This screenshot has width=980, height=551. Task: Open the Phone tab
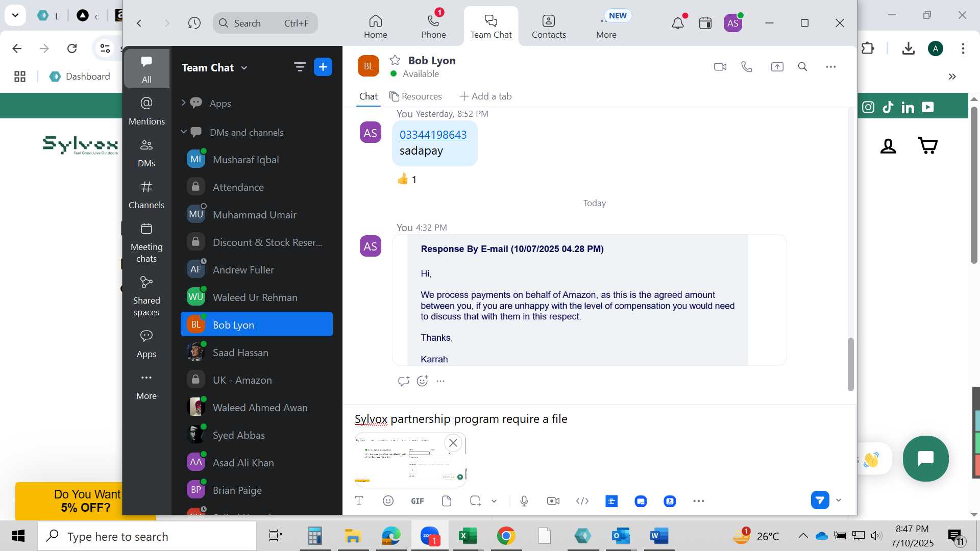point(433,27)
